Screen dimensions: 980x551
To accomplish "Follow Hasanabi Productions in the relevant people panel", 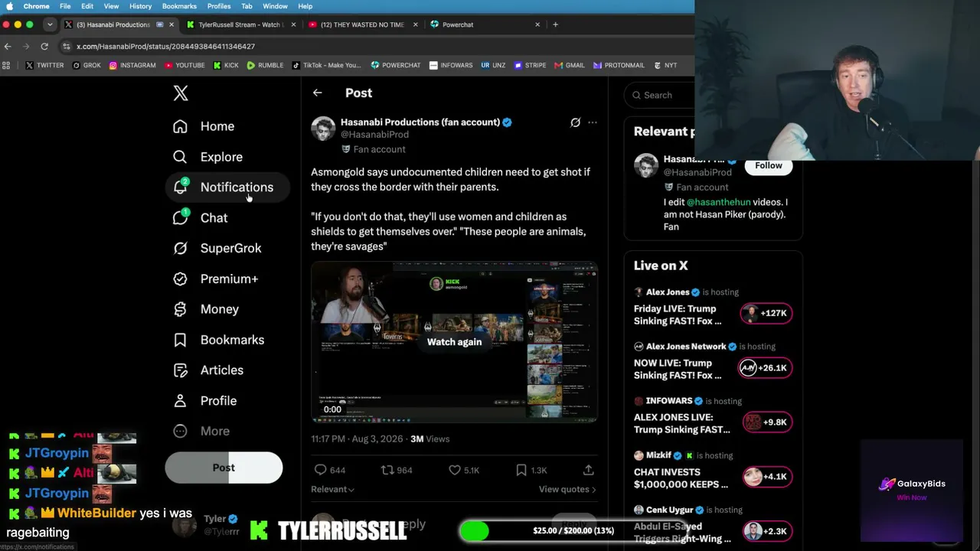I will [x=769, y=165].
